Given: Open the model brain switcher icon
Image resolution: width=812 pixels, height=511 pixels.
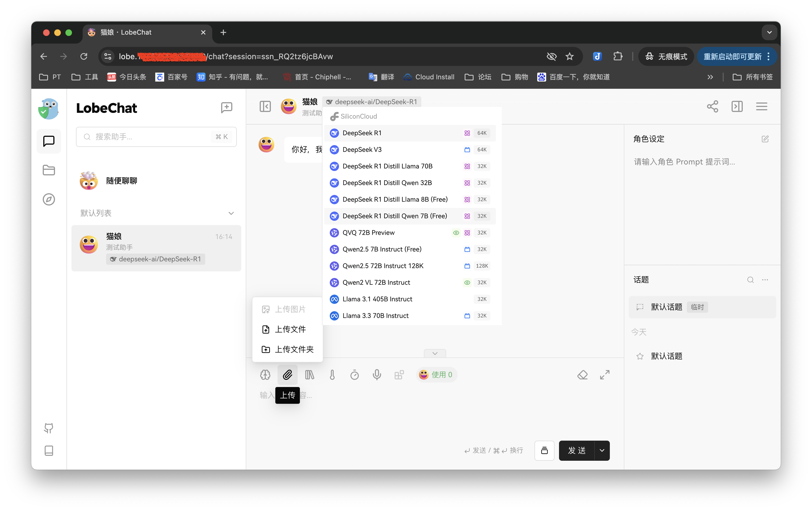Looking at the screenshot, I should (265, 375).
